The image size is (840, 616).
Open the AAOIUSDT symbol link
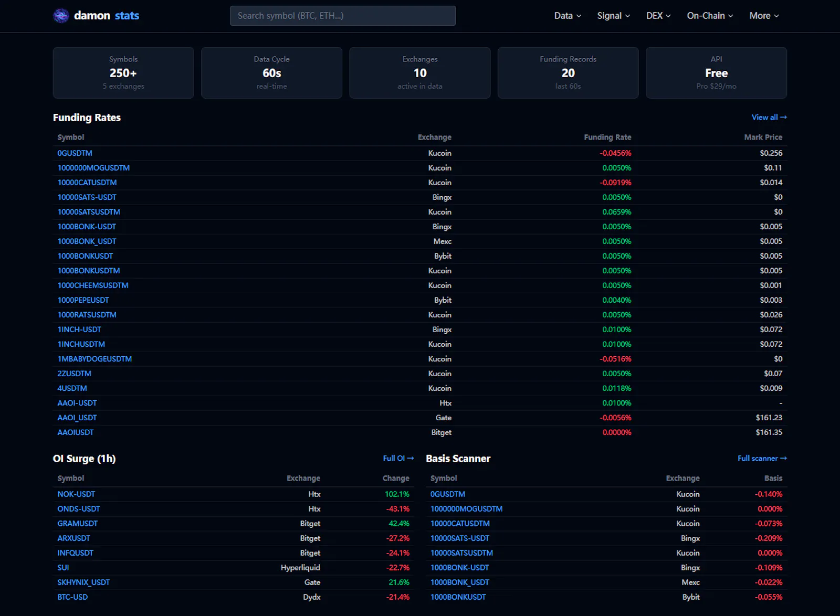76,432
